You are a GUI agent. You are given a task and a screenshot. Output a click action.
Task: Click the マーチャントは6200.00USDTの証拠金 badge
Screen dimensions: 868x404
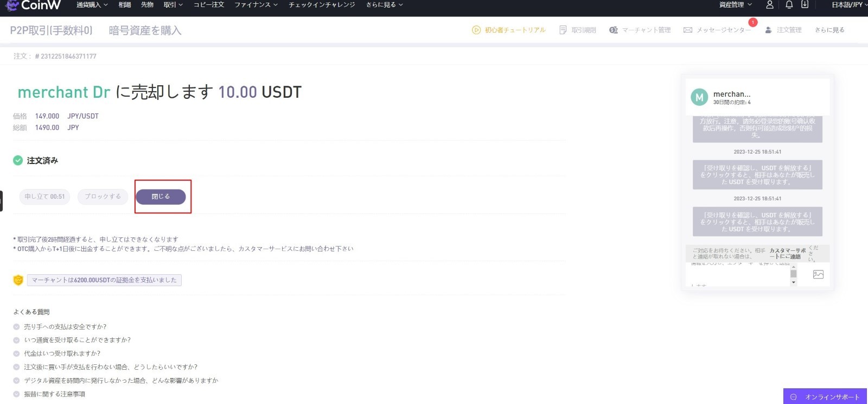pyautogui.click(x=104, y=280)
